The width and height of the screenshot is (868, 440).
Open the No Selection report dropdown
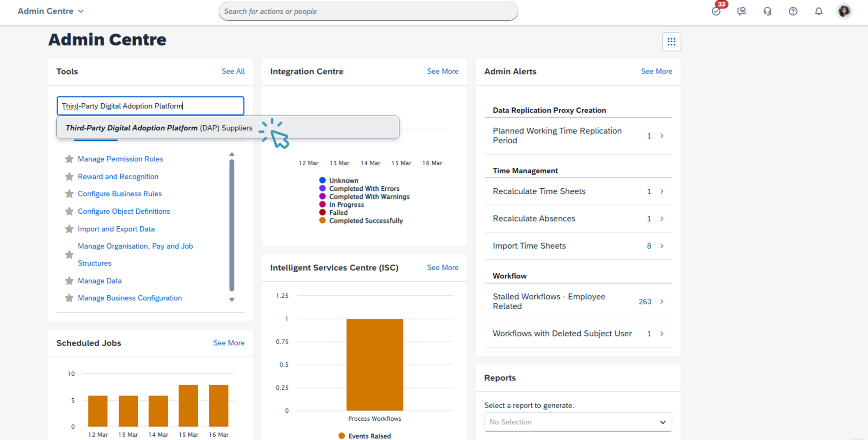(578, 422)
